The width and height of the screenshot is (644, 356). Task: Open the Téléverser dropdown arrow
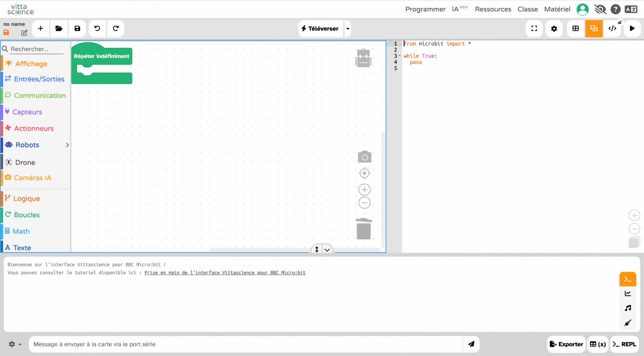(348, 29)
